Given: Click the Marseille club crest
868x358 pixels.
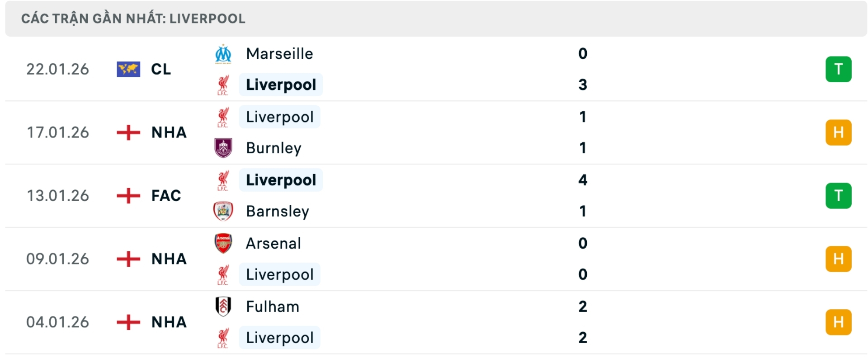Looking at the screenshot, I should pyautogui.click(x=223, y=53).
